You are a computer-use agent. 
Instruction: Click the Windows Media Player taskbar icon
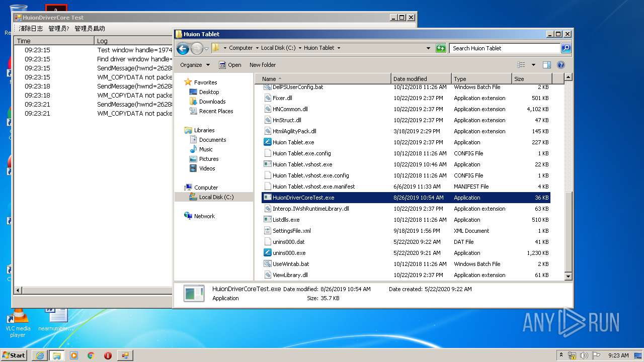point(74,355)
